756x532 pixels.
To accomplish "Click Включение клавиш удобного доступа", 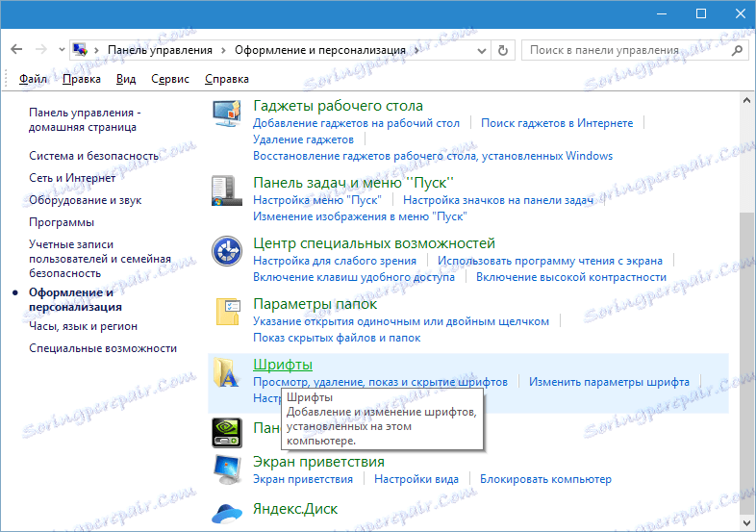I will click(x=354, y=277).
